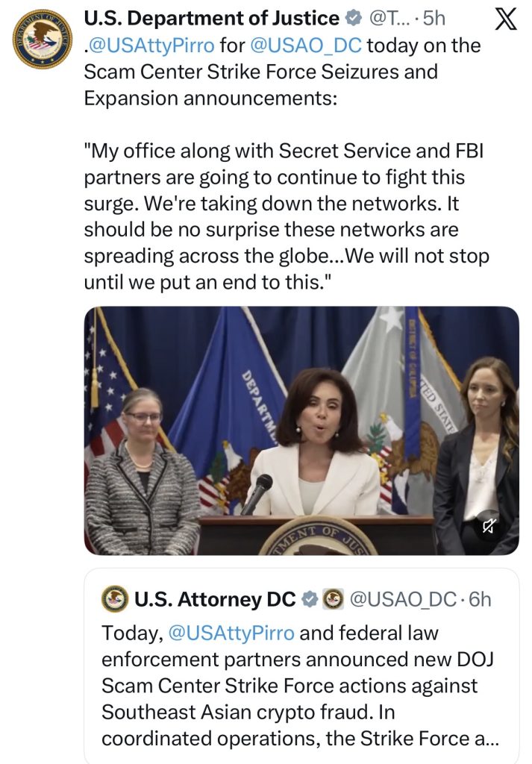532x764 pixels.
Task: Click the U.S. Attorney DC account name
Action: point(215,599)
